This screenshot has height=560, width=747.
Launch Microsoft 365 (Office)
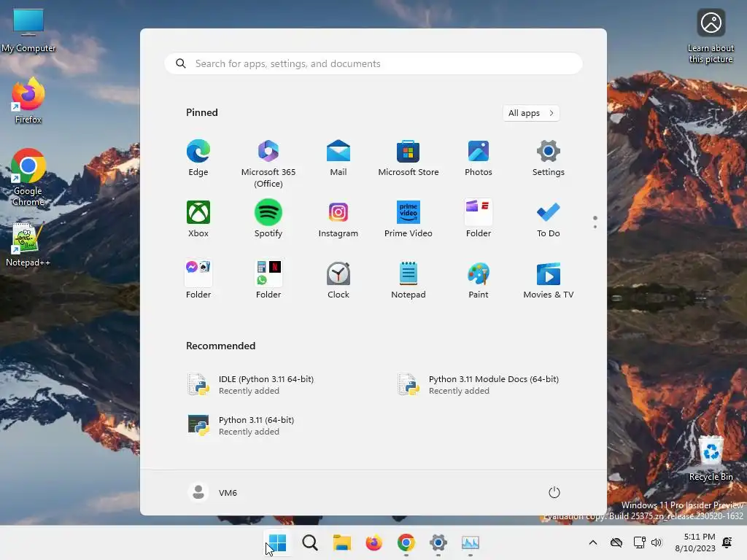[x=268, y=164]
